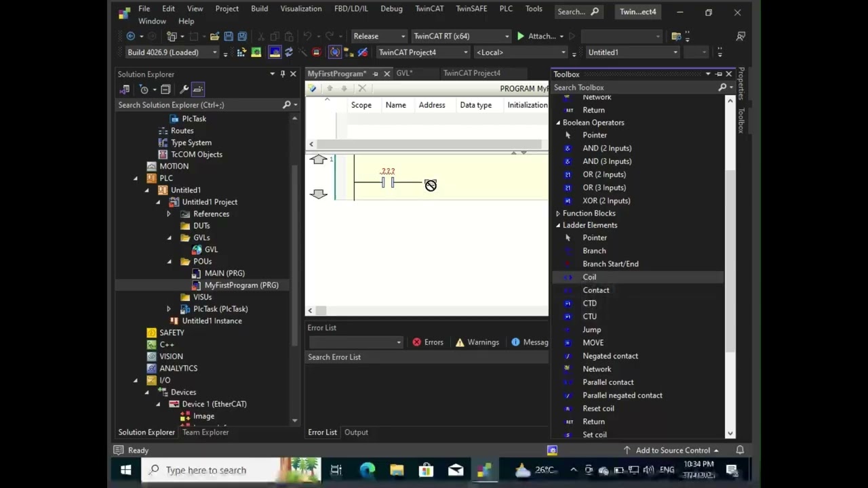
Task: Click the Restart TwinCAT Config Mode icon
Action: pyautogui.click(x=275, y=52)
